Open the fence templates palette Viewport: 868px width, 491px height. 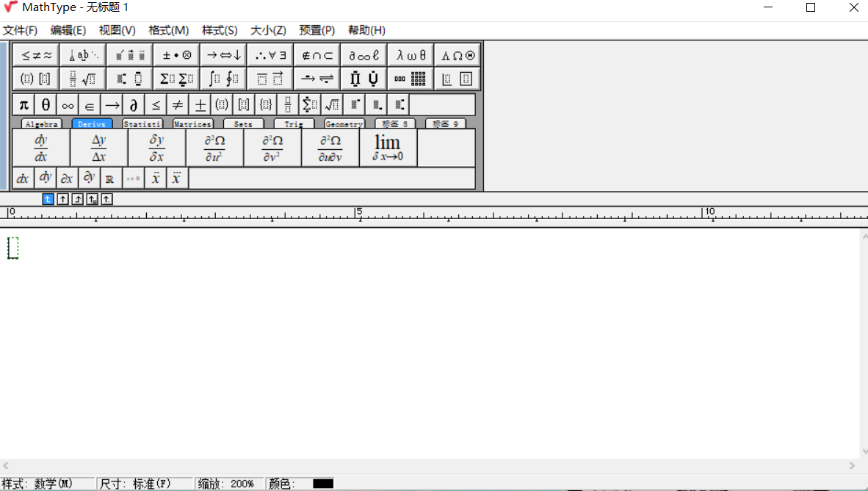click(x=36, y=79)
